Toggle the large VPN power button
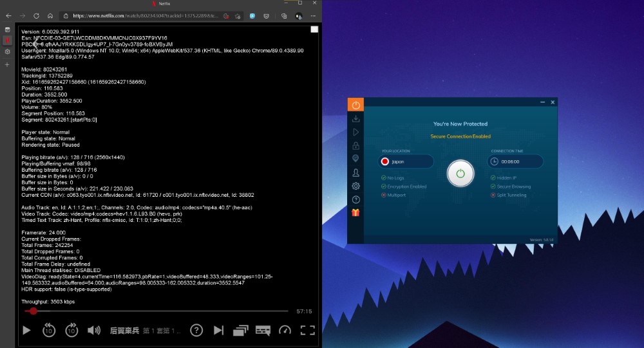Image resolution: width=644 pixels, height=348 pixels. [x=460, y=174]
